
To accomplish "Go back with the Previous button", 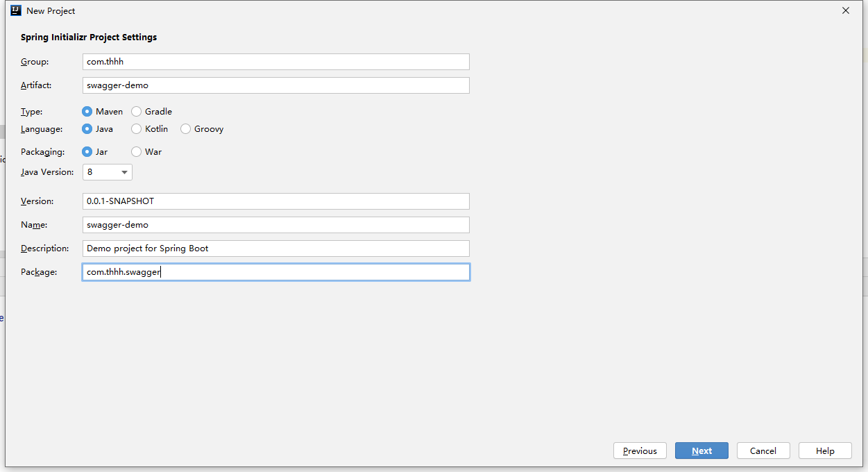I will [x=640, y=450].
